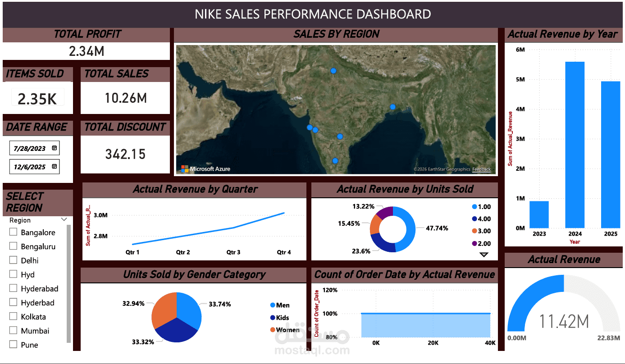This screenshot has height=364, width=625.
Task: Click the Total Sales value 10.26M
Action: (x=126, y=98)
